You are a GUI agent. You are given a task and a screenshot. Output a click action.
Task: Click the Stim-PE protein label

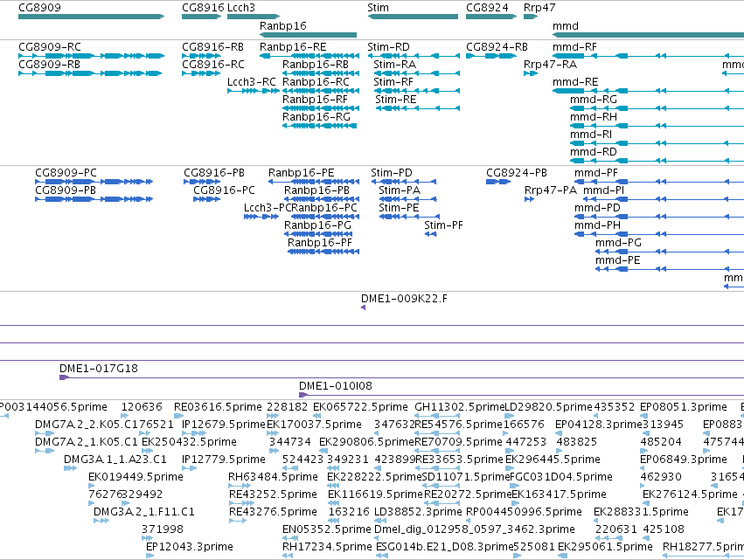click(399, 208)
